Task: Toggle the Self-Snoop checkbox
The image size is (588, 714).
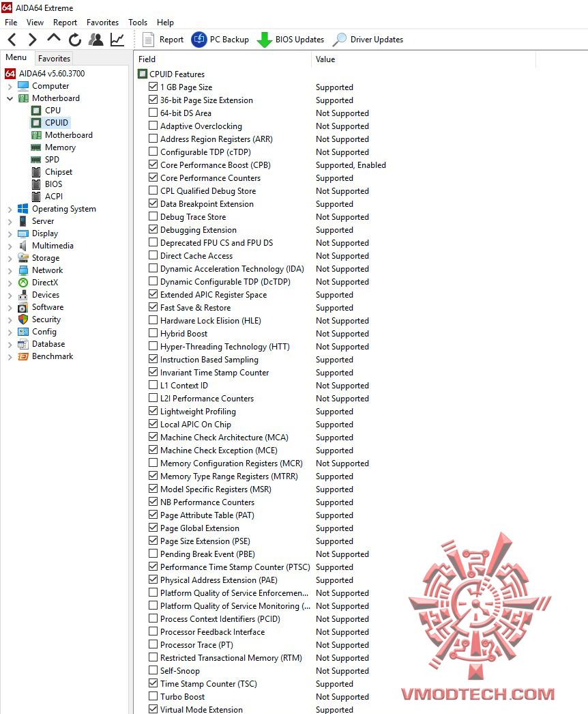Action: tap(153, 670)
